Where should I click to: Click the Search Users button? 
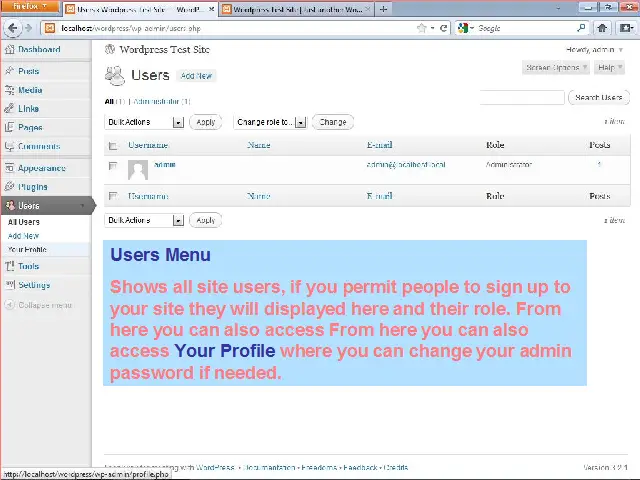pos(599,98)
